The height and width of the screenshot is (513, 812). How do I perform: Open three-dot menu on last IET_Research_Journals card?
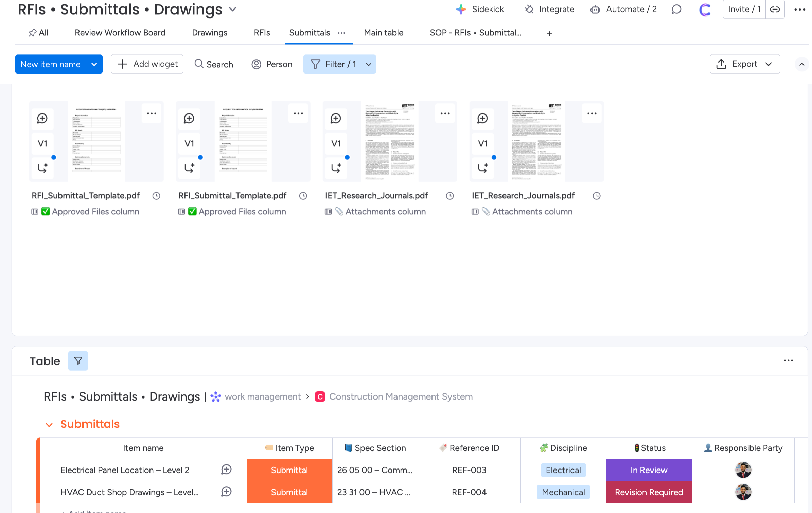592,113
